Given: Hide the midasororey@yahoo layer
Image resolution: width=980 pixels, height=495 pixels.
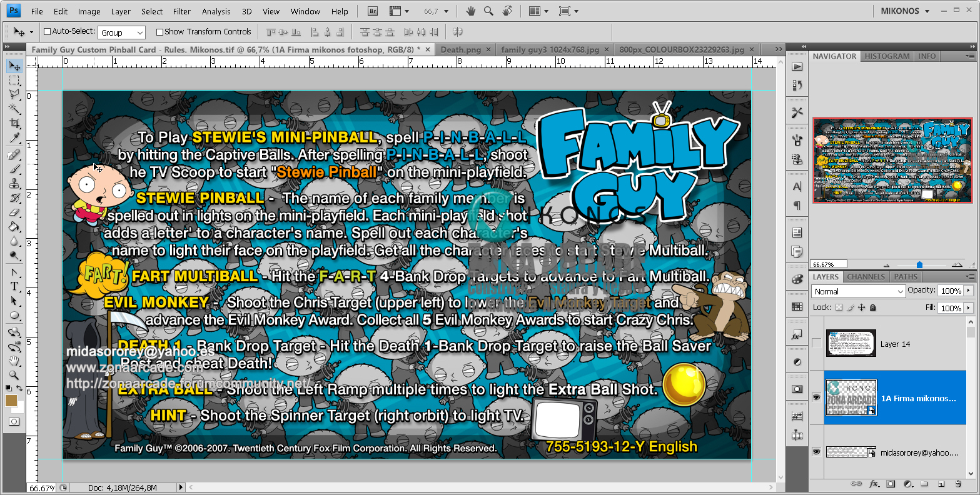Looking at the screenshot, I should point(816,452).
